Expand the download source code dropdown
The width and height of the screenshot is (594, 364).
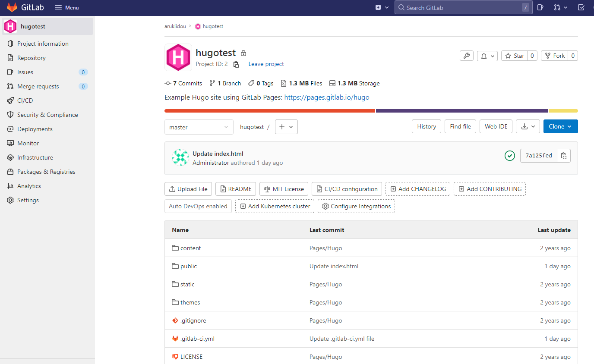click(x=528, y=126)
